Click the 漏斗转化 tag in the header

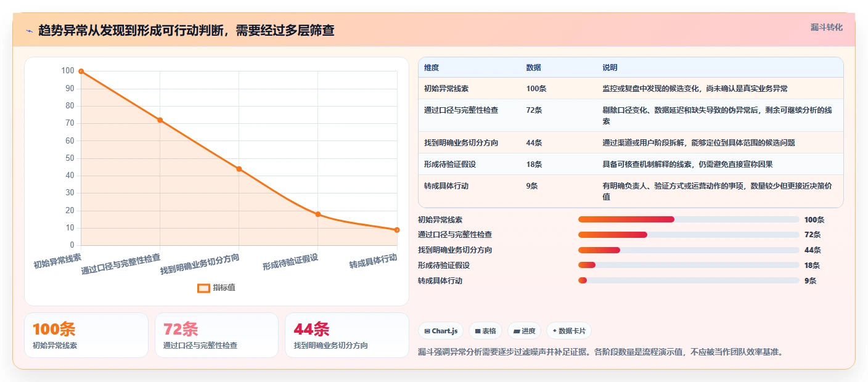click(826, 27)
